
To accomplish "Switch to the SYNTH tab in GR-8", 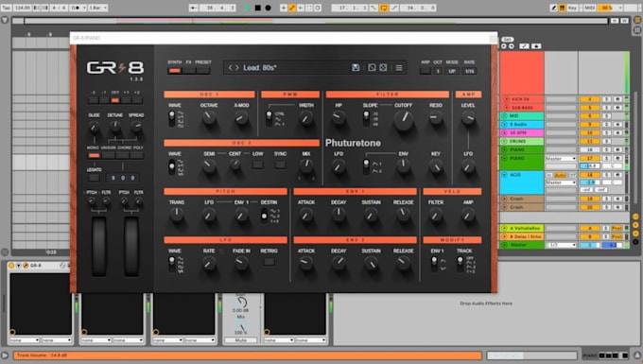I will tap(175, 71).
